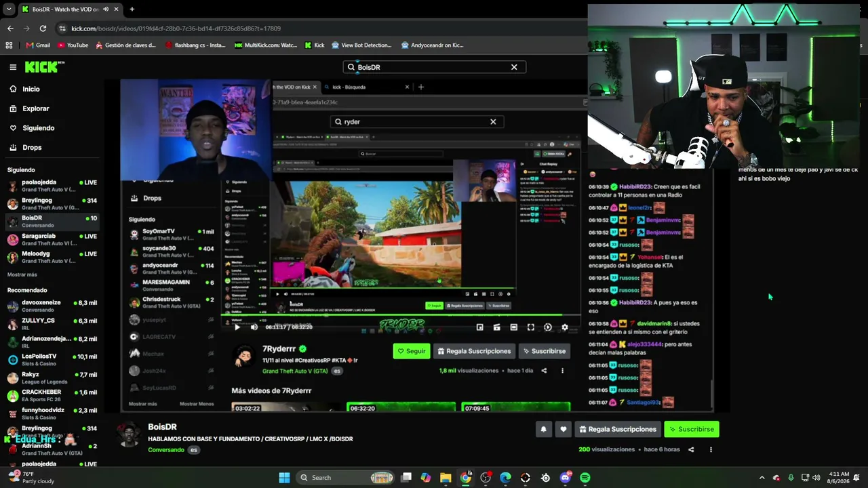Click the Regala Suscripciones button below the video
This screenshot has width=868, height=488.
[617, 429]
